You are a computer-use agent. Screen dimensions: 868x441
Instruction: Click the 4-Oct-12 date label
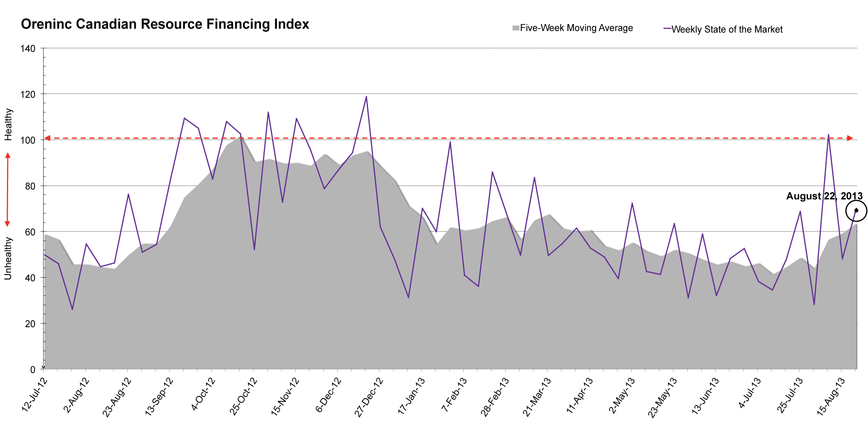click(203, 394)
